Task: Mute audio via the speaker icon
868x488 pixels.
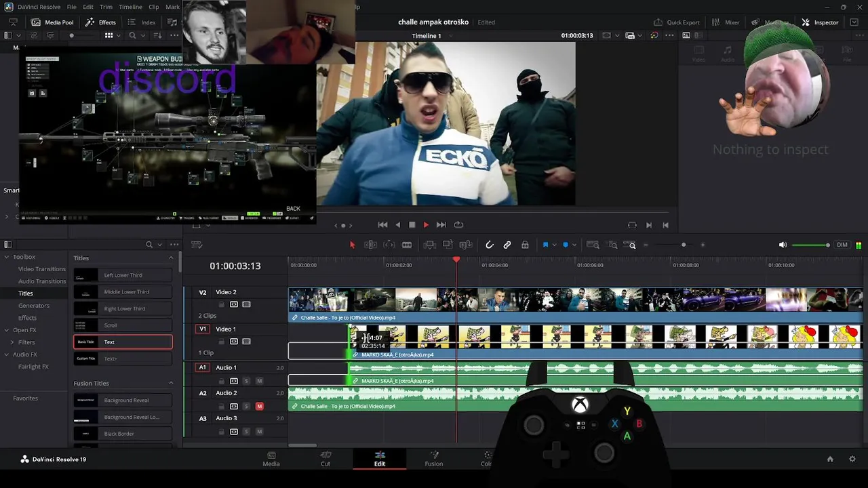Action: pyautogui.click(x=783, y=245)
